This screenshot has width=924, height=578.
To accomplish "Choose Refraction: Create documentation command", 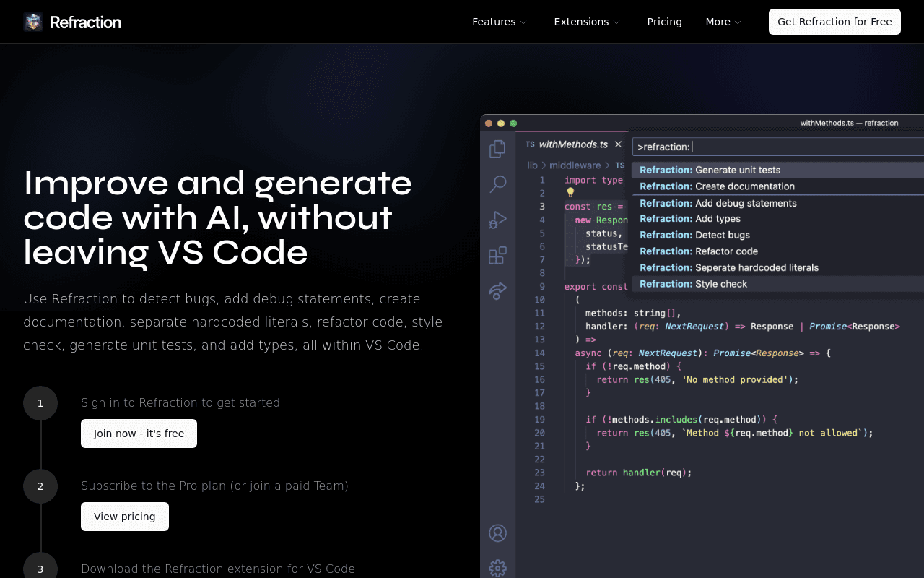I will (x=777, y=186).
